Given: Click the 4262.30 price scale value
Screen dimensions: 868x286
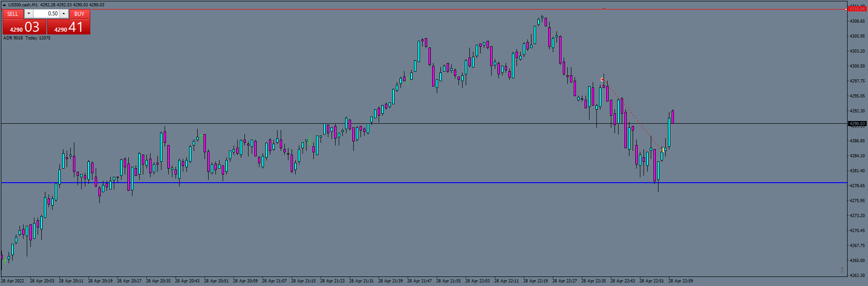Looking at the screenshot, I should coord(857,275).
